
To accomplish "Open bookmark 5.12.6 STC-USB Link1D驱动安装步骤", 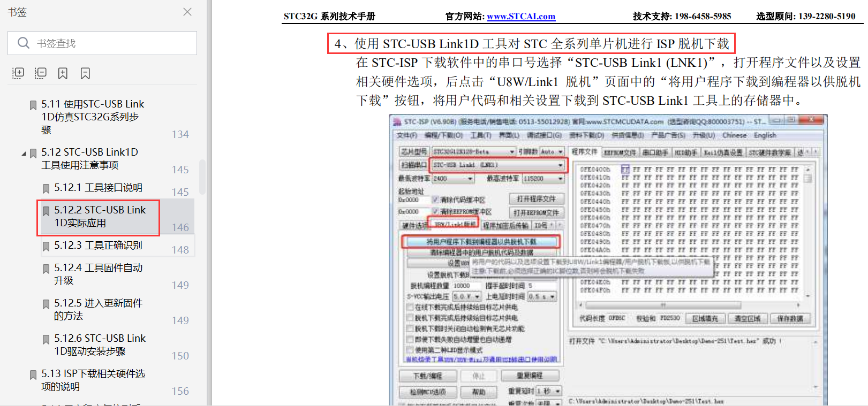I will 100,344.
